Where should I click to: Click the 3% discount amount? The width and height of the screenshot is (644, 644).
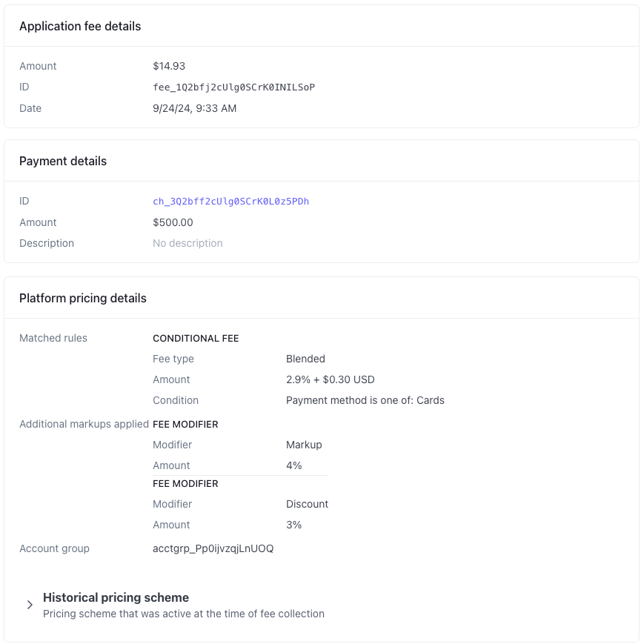tap(294, 525)
